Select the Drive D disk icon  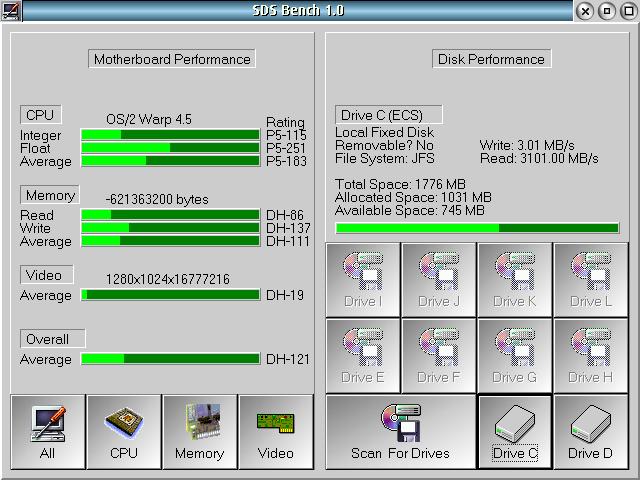tap(590, 431)
